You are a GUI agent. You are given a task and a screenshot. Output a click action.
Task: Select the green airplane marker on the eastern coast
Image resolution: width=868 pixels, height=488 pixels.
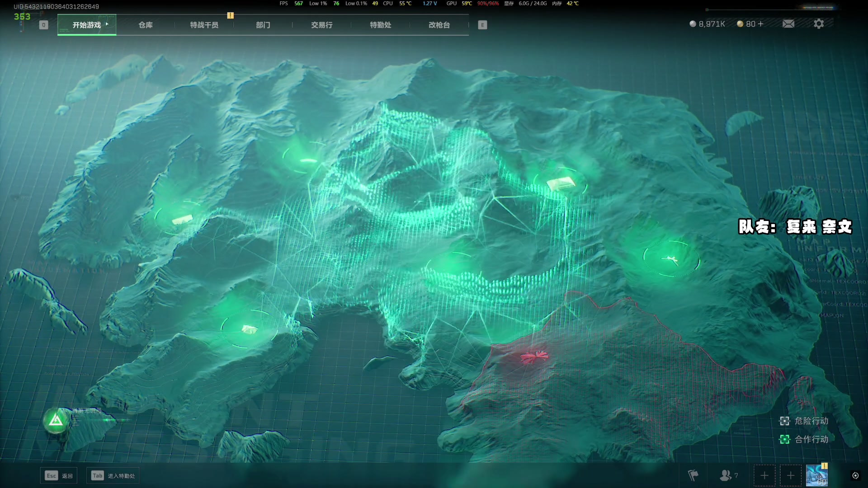pos(671,259)
